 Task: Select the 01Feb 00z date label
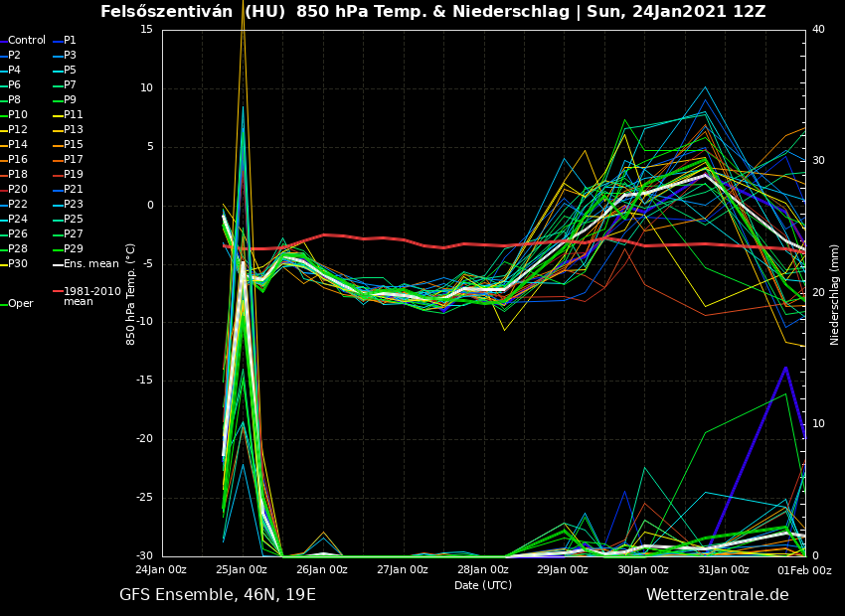pos(804,570)
